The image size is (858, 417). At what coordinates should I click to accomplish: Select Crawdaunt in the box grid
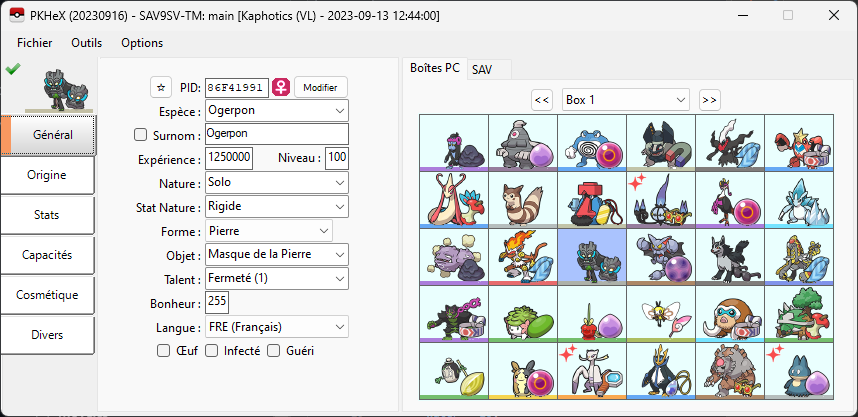click(799, 143)
